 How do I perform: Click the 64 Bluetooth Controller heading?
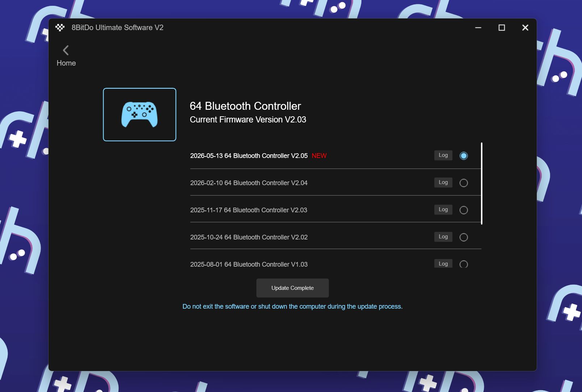tap(245, 106)
